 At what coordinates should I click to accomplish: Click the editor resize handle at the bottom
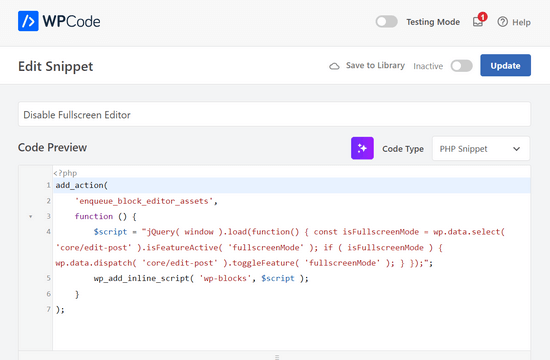point(277,357)
